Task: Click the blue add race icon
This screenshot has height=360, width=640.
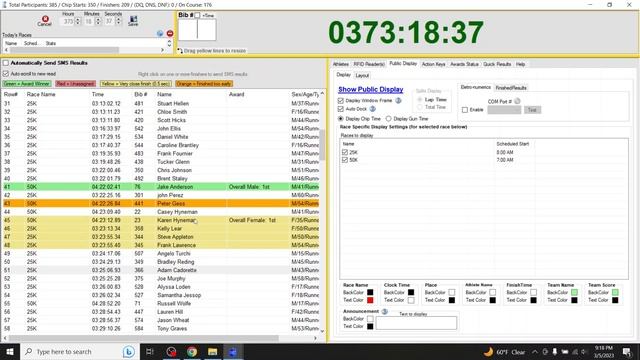Action: pyautogui.click(x=160, y=33)
